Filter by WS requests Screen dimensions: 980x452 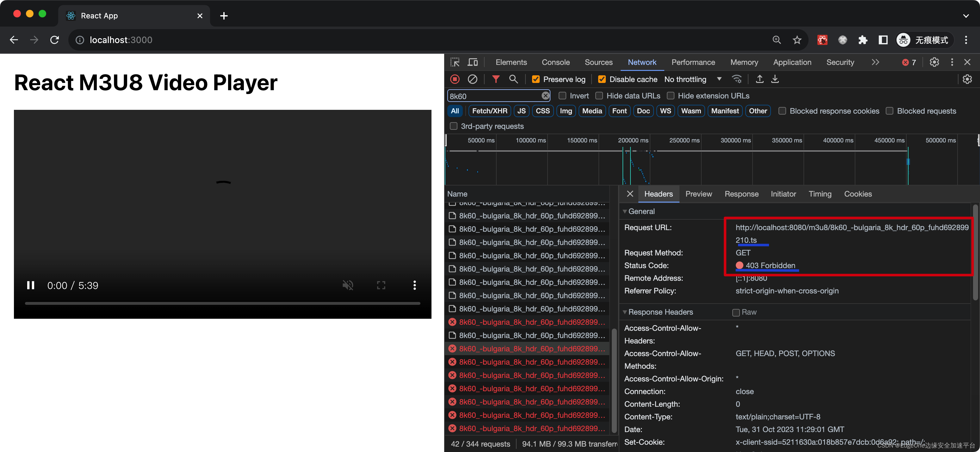[665, 111]
